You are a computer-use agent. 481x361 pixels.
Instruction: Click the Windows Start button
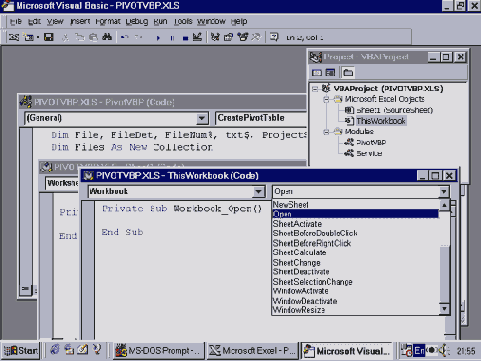point(21,351)
